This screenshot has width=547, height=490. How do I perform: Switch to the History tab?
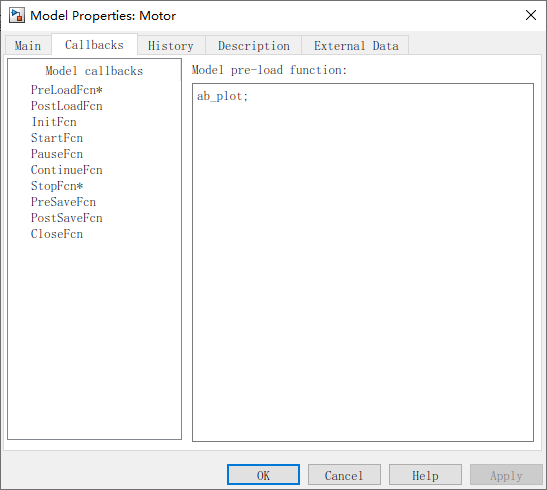click(x=171, y=46)
